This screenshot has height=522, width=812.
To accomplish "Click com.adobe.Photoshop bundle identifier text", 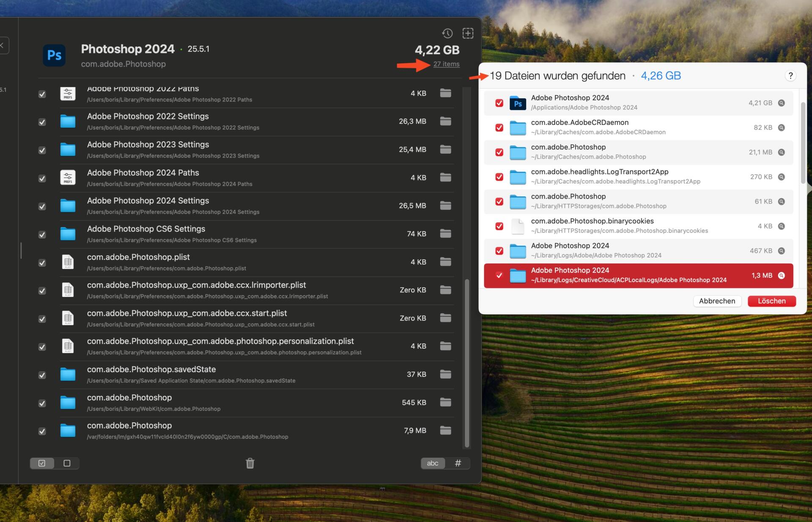I will click(x=123, y=64).
